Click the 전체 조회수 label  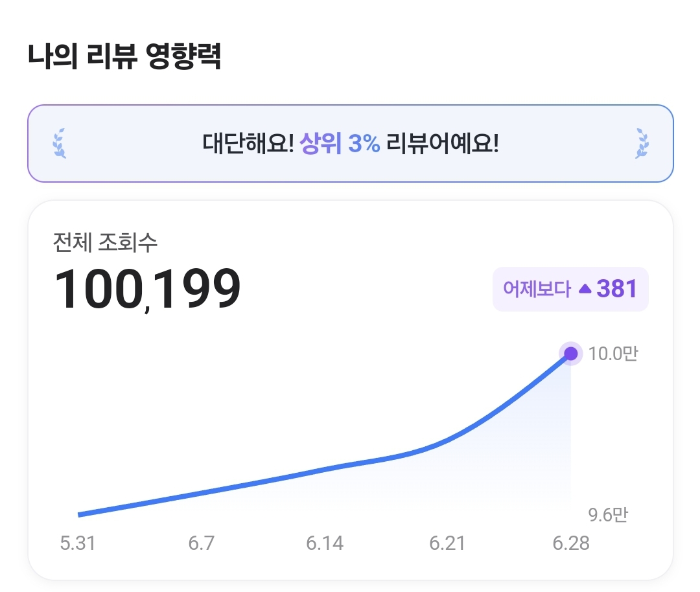pos(106,243)
